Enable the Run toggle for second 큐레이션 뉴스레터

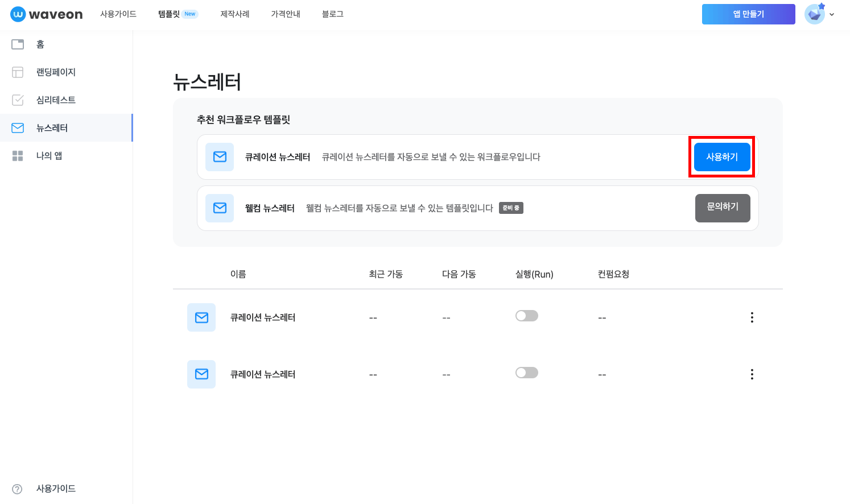(x=526, y=372)
